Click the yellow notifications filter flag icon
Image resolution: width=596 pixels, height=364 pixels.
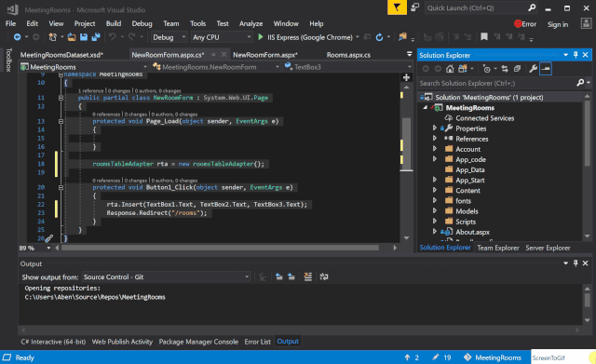pos(397,7)
